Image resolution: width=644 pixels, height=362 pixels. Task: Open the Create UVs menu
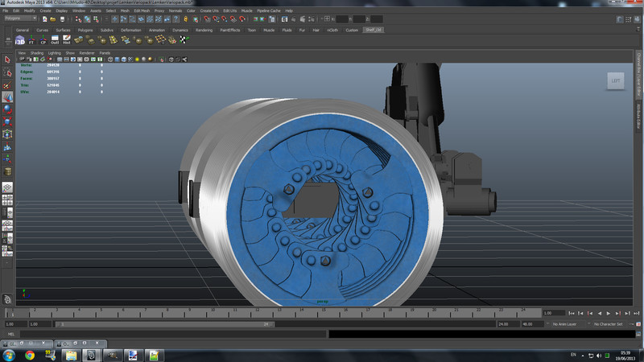pos(209,10)
